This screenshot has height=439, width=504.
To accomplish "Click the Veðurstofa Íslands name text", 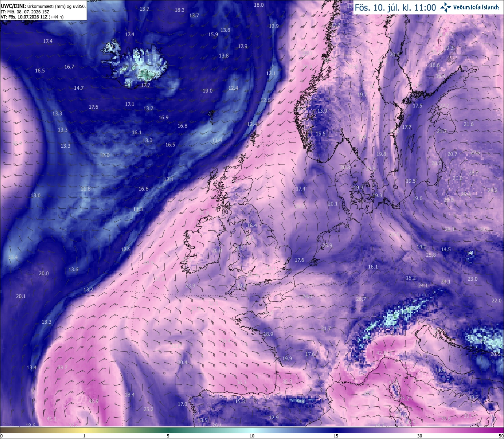I will click(476, 7).
